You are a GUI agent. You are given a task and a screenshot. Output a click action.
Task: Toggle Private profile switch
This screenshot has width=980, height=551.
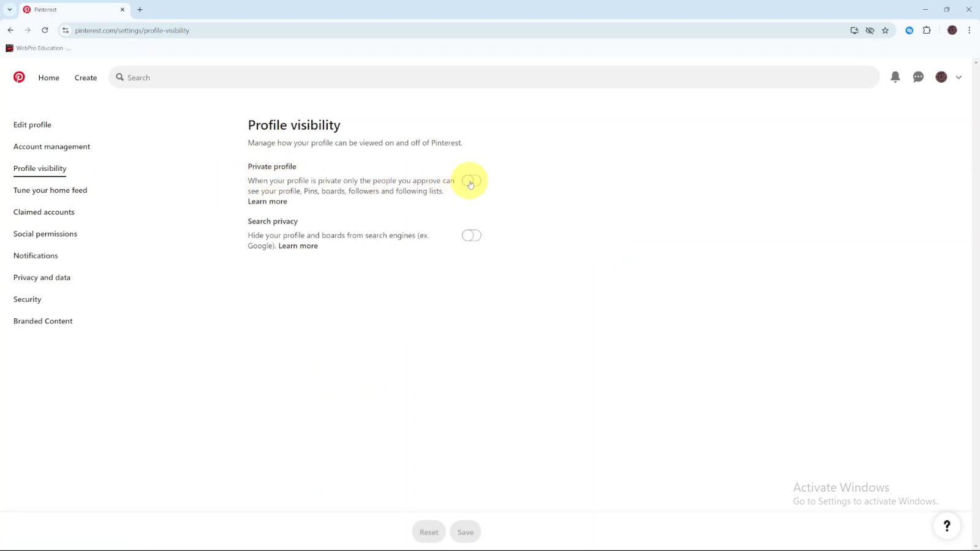(472, 181)
